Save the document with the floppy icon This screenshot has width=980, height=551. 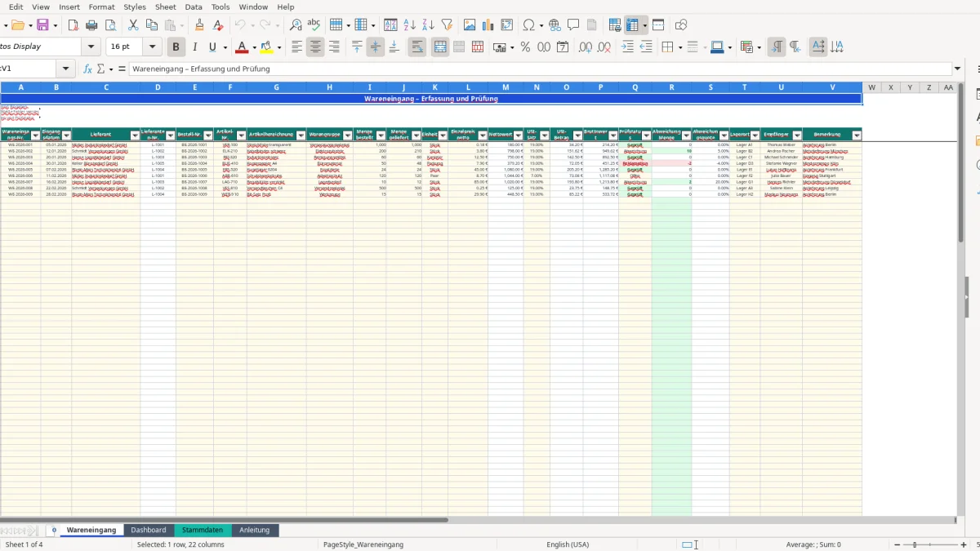42,25
